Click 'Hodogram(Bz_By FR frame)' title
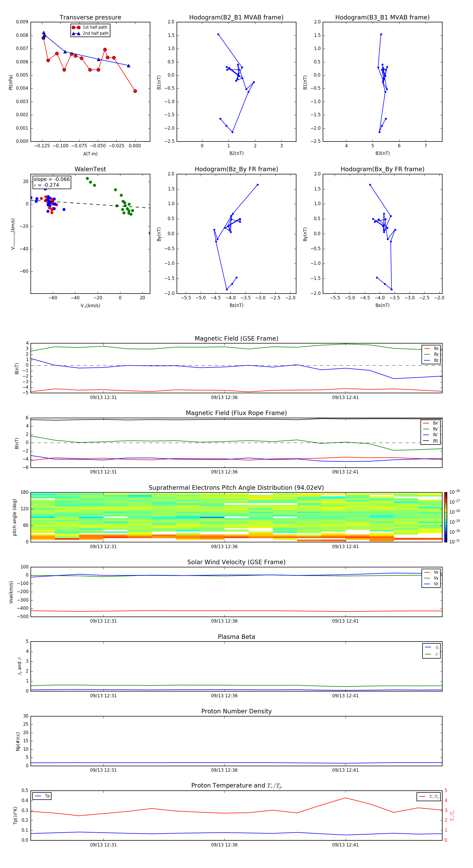The width and height of the screenshot is (473, 868). coord(236,169)
